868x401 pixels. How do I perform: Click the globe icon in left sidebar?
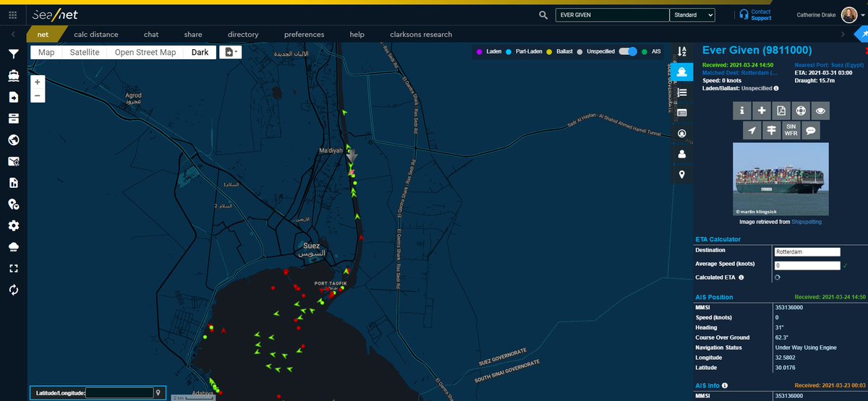click(x=13, y=140)
